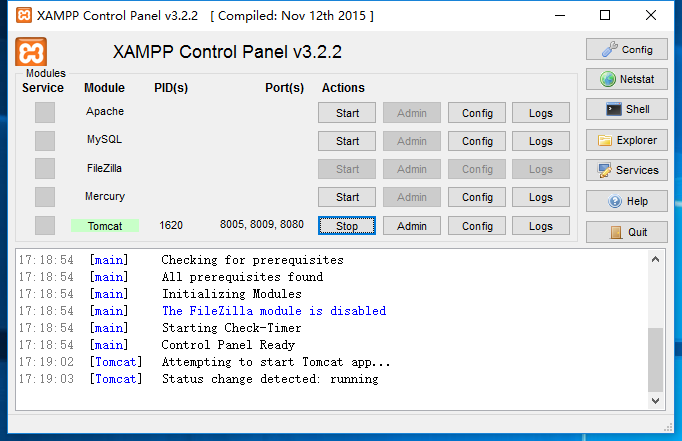Open Netstat from the right sidebar
Screen dimensions: 682x441
tap(626, 79)
